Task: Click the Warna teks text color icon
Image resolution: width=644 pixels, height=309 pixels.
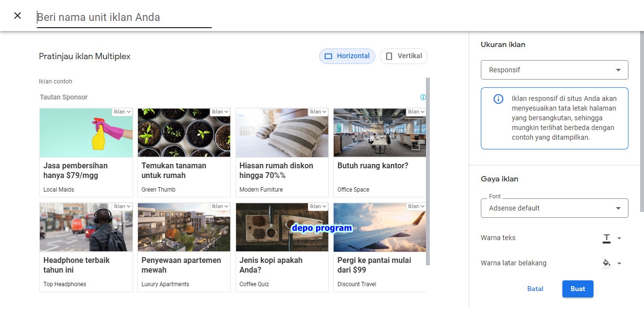Action: (x=607, y=238)
